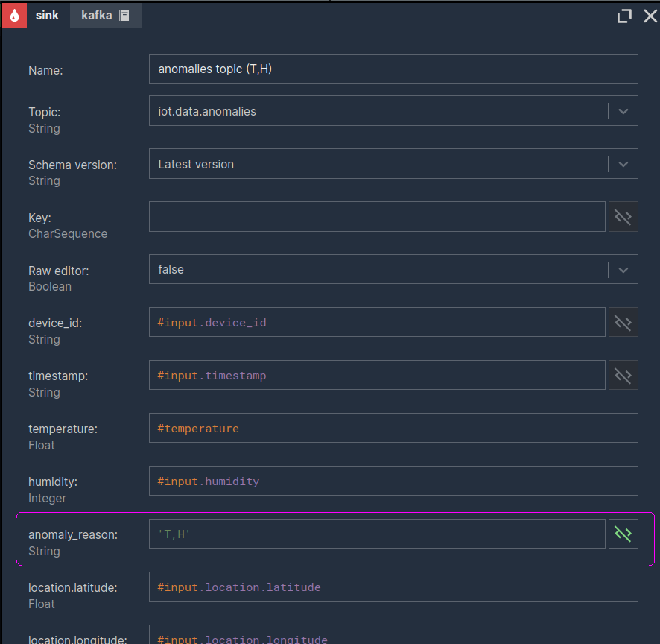This screenshot has height=644, width=660.
Task: Toggle editor mode for anomaly_reason field
Action: coord(623,534)
